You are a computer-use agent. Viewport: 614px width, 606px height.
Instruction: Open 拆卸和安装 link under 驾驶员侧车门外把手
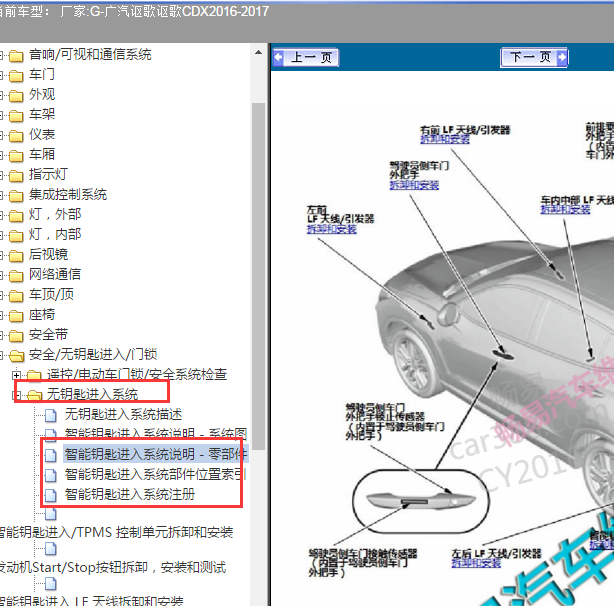[414, 185]
